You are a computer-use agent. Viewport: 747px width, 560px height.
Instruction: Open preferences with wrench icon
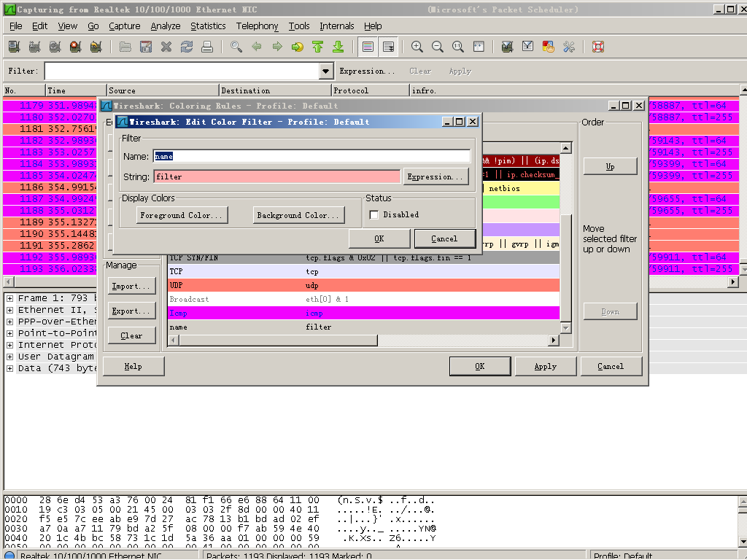(569, 47)
